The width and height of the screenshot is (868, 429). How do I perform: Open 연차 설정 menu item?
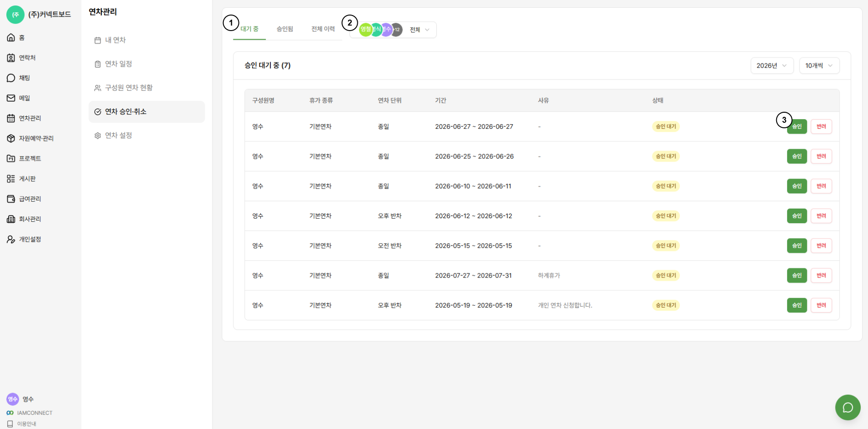(147, 136)
